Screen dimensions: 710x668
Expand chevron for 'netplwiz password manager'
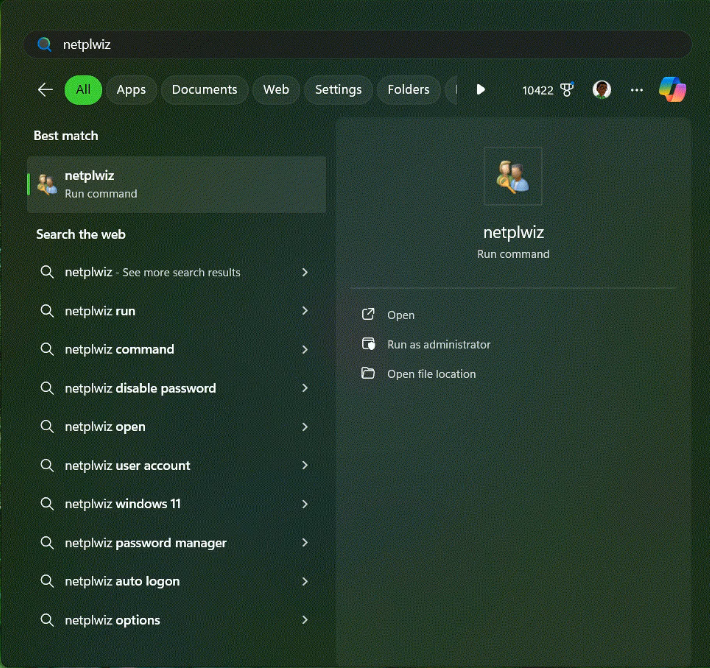coord(305,543)
